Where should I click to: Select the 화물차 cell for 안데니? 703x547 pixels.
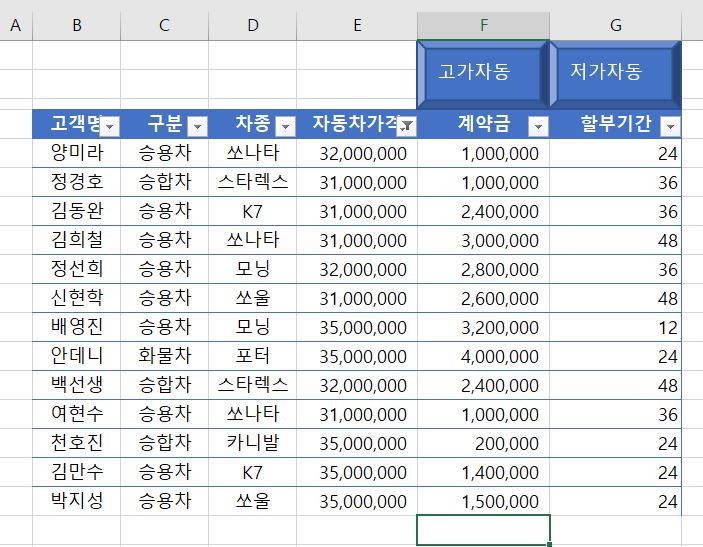click(164, 356)
